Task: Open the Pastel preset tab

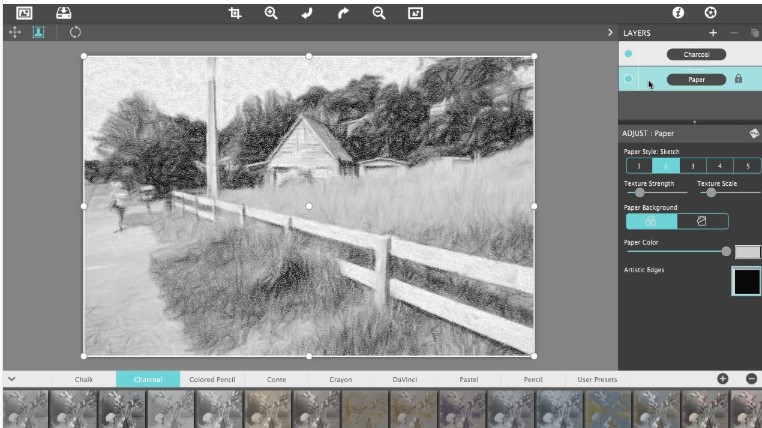Action: click(469, 379)
